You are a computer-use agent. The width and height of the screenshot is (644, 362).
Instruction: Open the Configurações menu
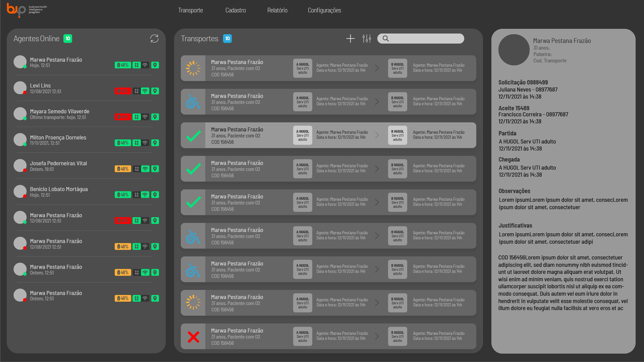click(324, 10)
